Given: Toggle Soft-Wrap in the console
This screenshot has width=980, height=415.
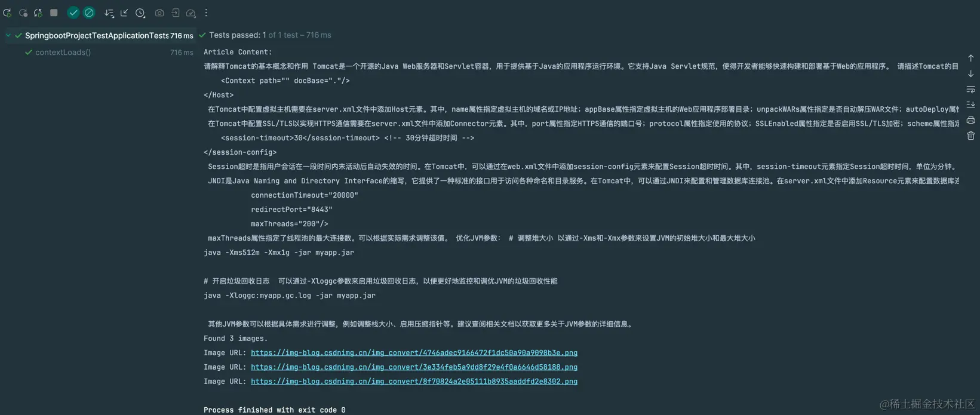Looking at the screenshot, I should coord(970,89).
